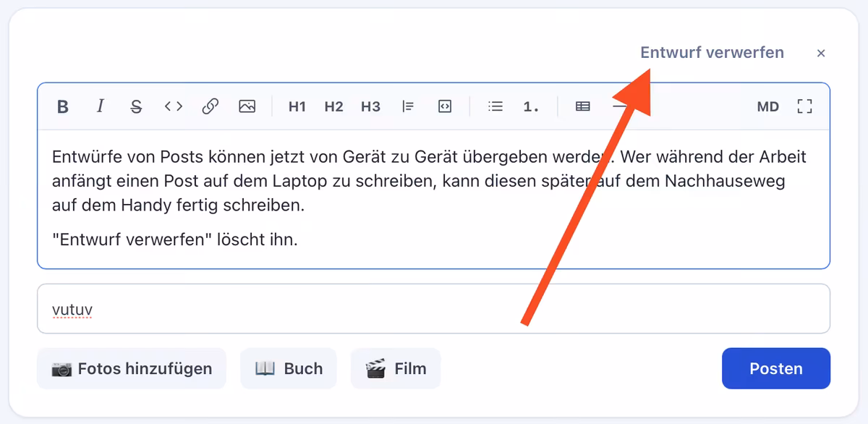Image resolution: width=868 pixels, height=424 pixels.
Task: Insert a code block
Action: 445,106
